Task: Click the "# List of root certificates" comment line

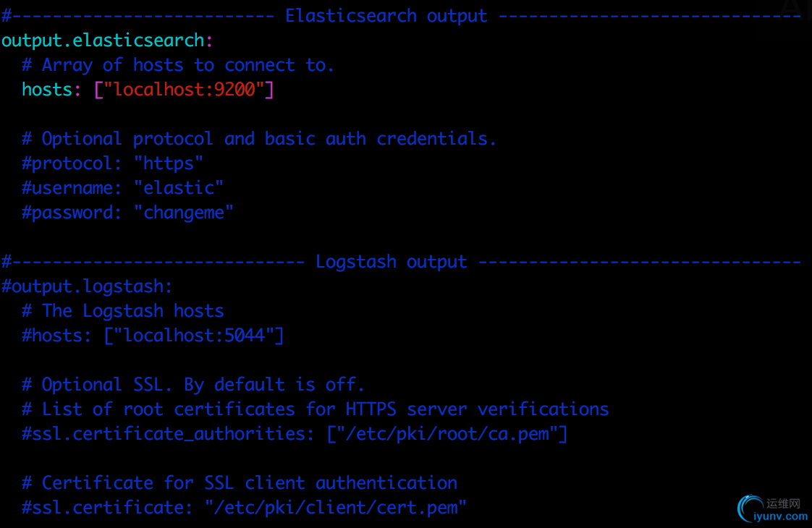Action: 316,409
